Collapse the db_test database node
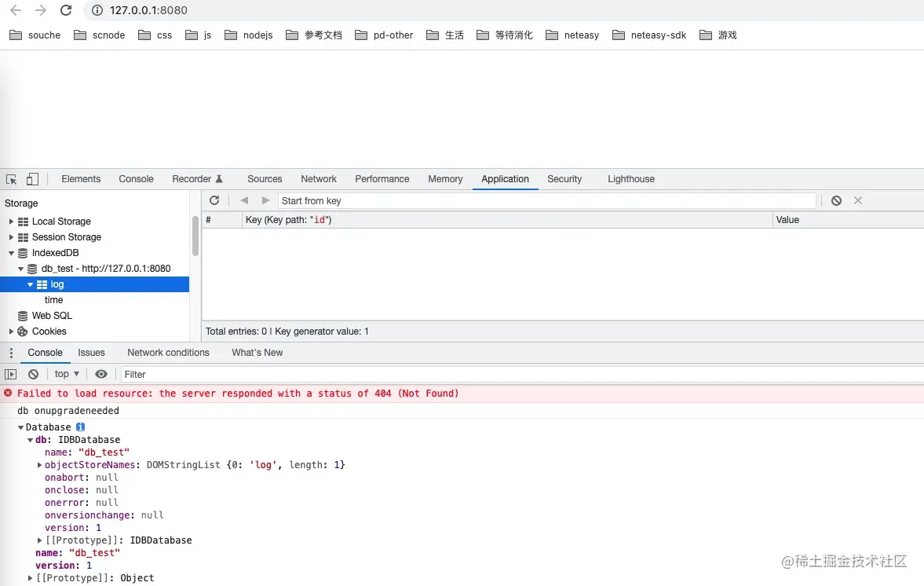Viewport: 924px width, 586px height. point(20,269)
